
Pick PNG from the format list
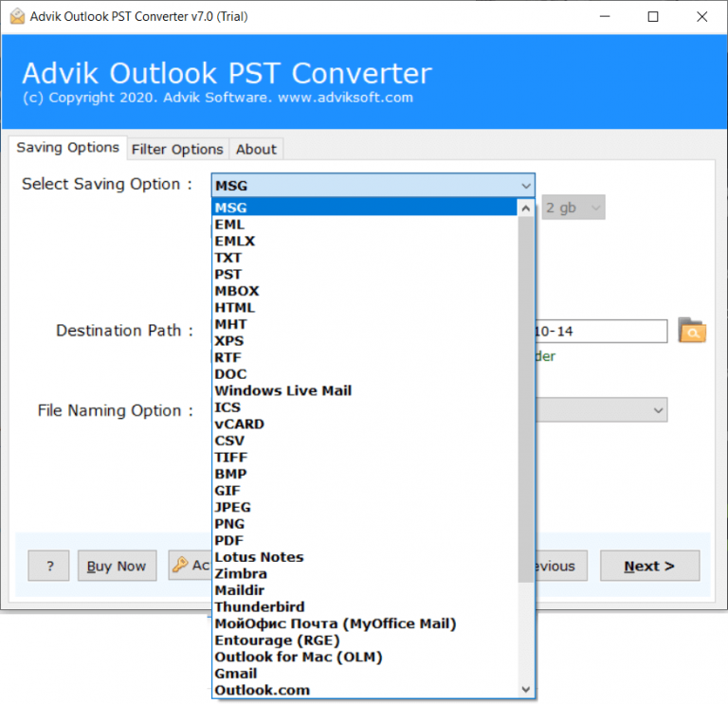point(365,524)
